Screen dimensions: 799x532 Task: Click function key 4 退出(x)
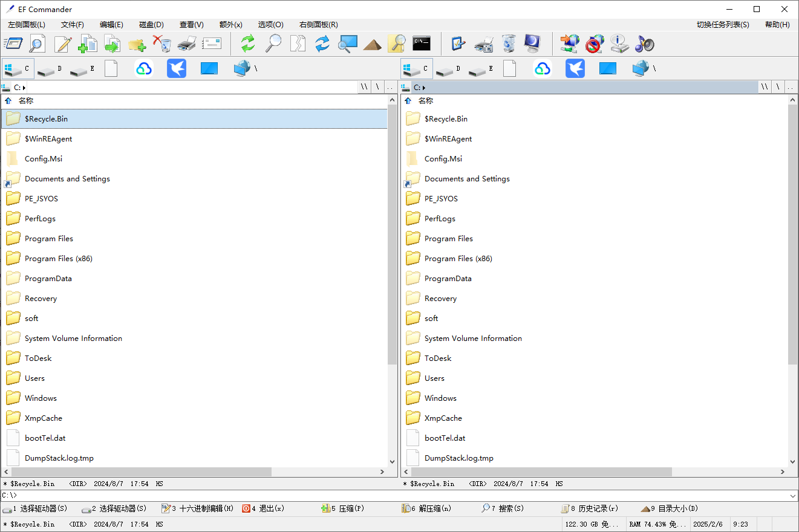[x=263, y=508]
